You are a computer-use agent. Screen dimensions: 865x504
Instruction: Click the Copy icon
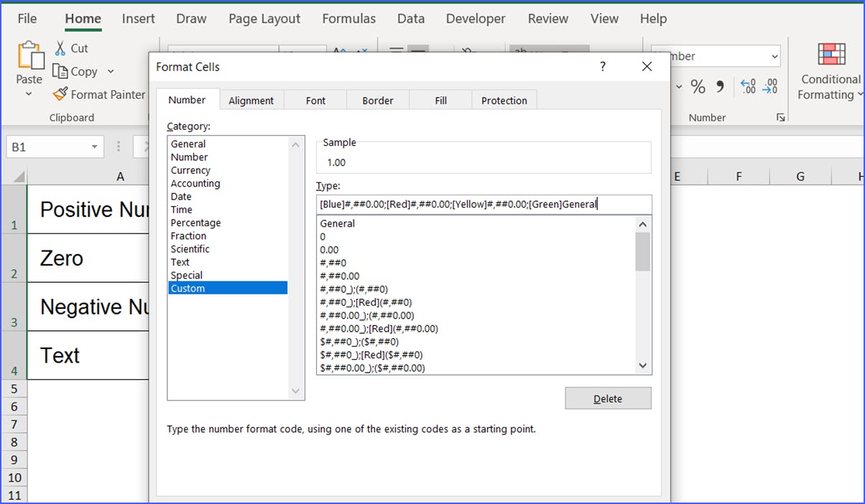(x=80, y=71)
